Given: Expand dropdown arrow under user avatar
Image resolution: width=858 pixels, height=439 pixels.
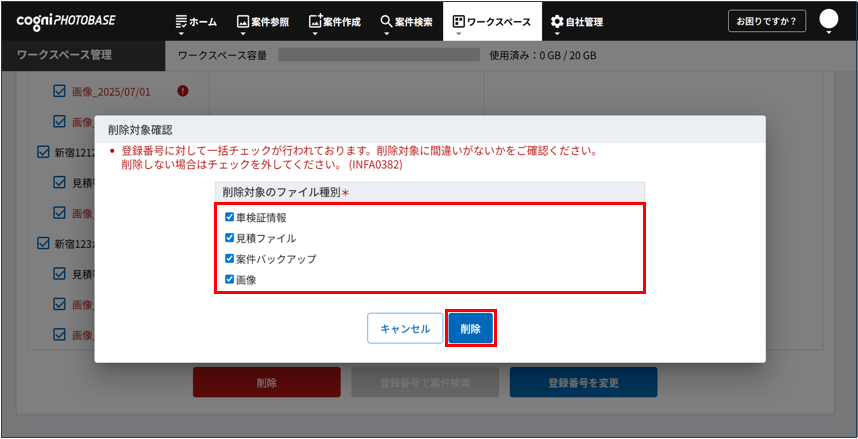Looking at the screenshot, I should [828, 34].
